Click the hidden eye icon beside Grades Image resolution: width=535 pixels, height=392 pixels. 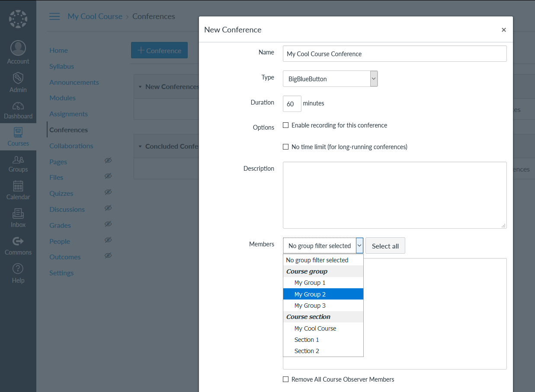108,224
